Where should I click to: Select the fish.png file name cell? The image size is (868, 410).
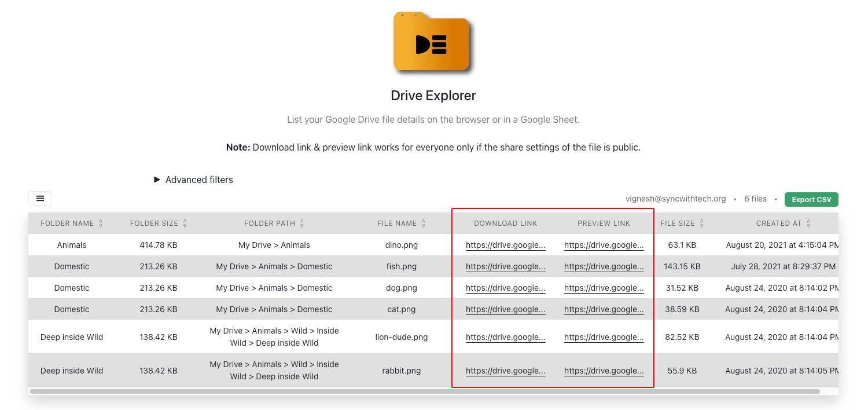pyautogui.click(x=402, y=266)
